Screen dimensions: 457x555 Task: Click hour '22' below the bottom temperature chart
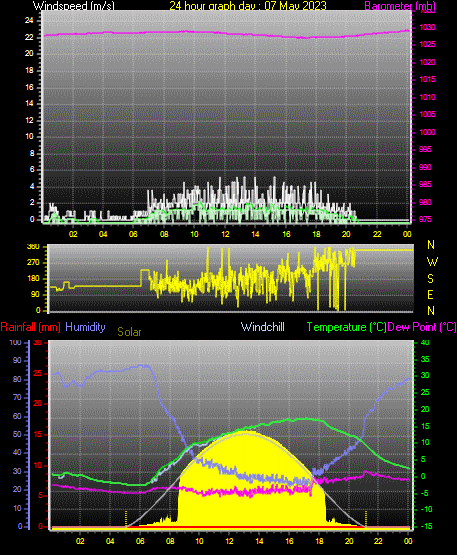(378, 541)
